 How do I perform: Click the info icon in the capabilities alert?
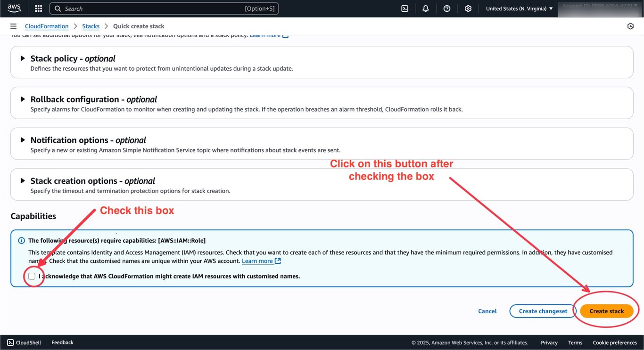[21, 241]
